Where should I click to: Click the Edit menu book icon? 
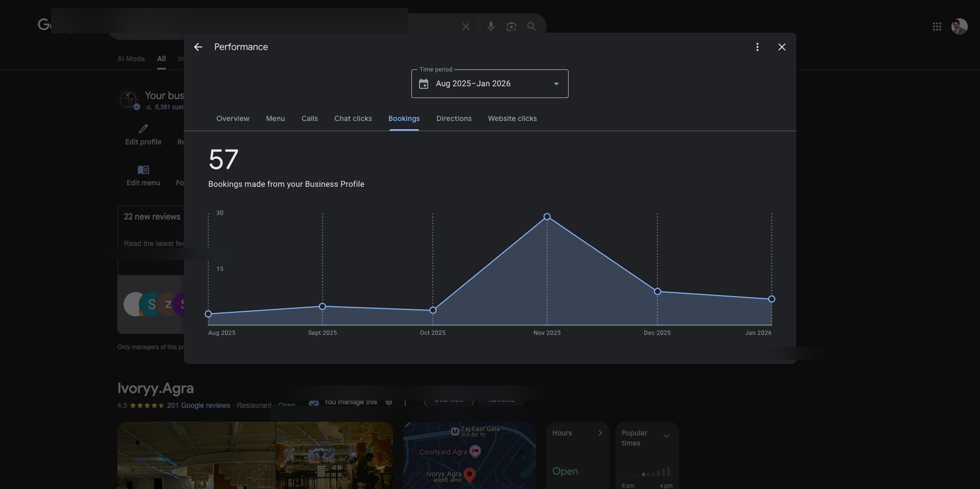click(x=143, y=169)
